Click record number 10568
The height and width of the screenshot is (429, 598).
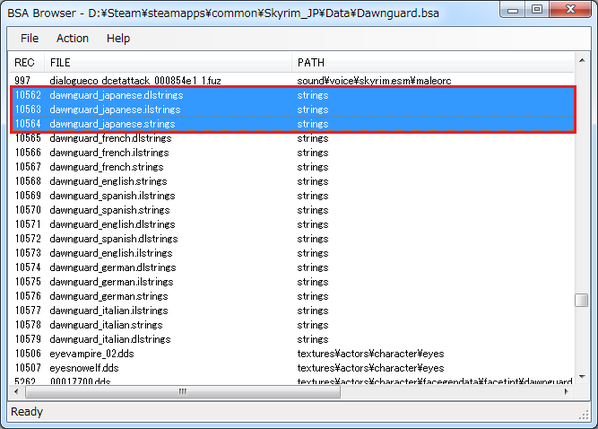coord(28,181)
